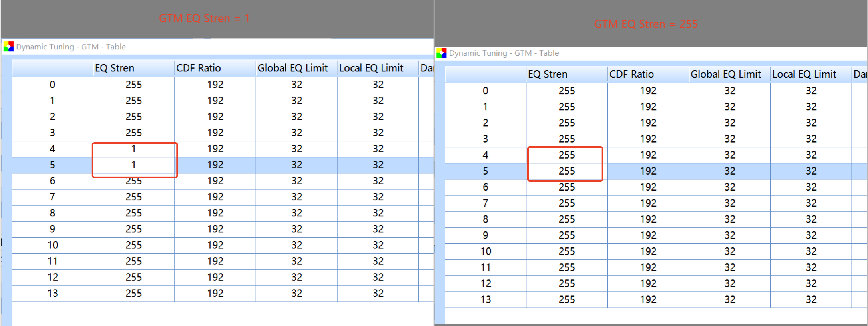The width and height of the screenshot is (868, 326).
Task: Select row header 5 in the left table
Action: [x=52, y=165]
